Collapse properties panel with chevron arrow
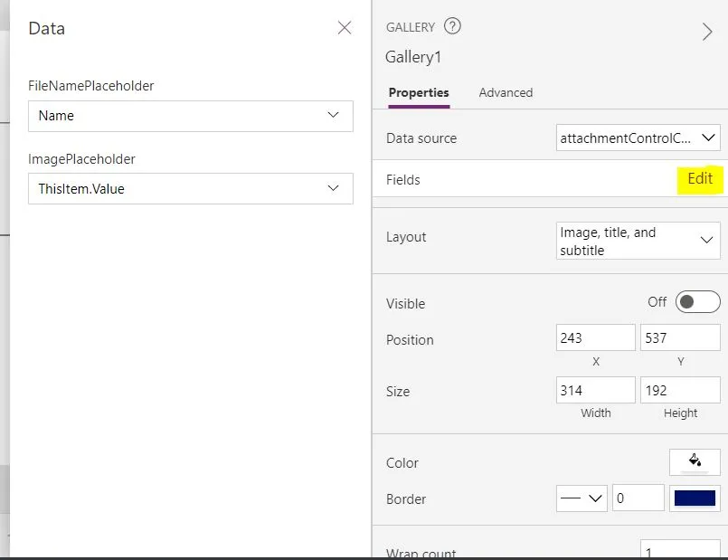The image size is (728, 560). click(707, 33)
